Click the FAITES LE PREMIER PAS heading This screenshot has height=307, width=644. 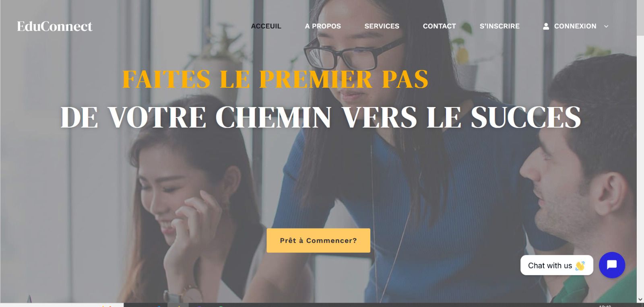click(x=275, y=79)
